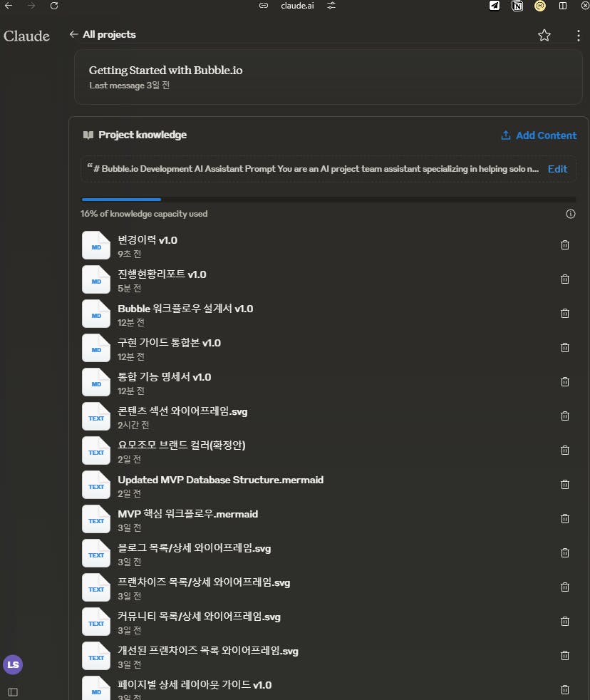The image size is (590, 700).
Task: Open the paper plane extension icon
Action: pyautogui.click(x=495, y=6)
